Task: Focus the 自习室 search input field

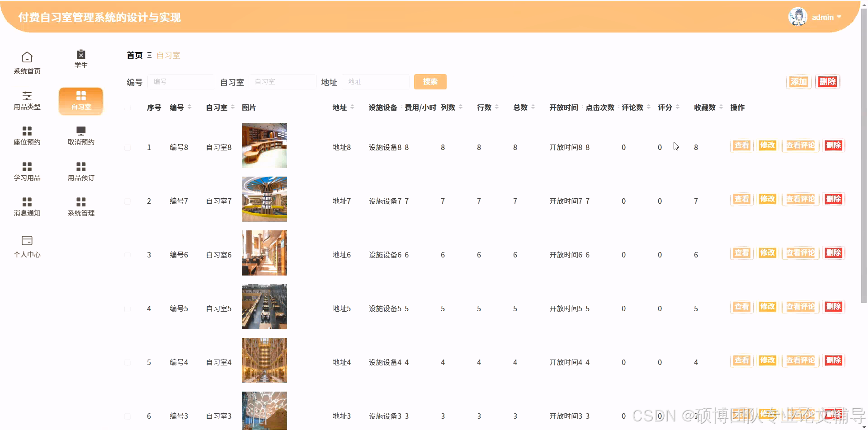Action: pyautogui.click(x=283, y=82)
